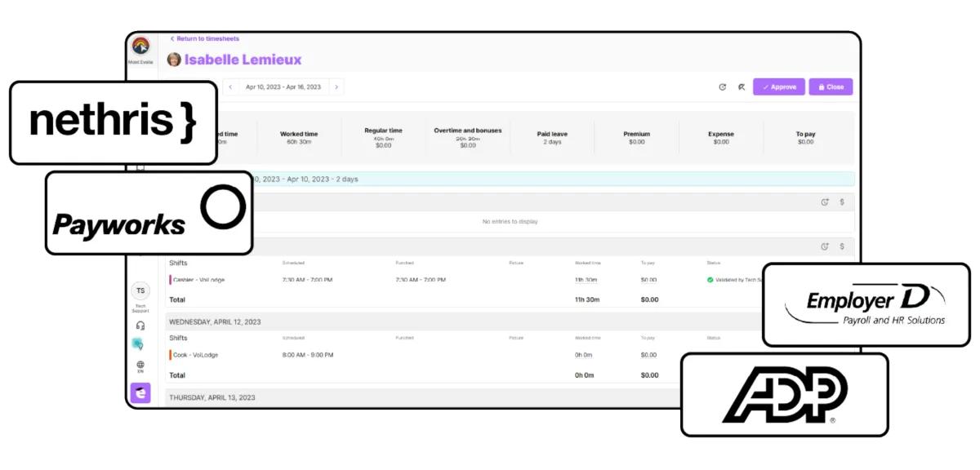This screenshot has height=470, width=980.
Task: Add time entry in header above Cashier shift
Action: (x=825, y=246)
